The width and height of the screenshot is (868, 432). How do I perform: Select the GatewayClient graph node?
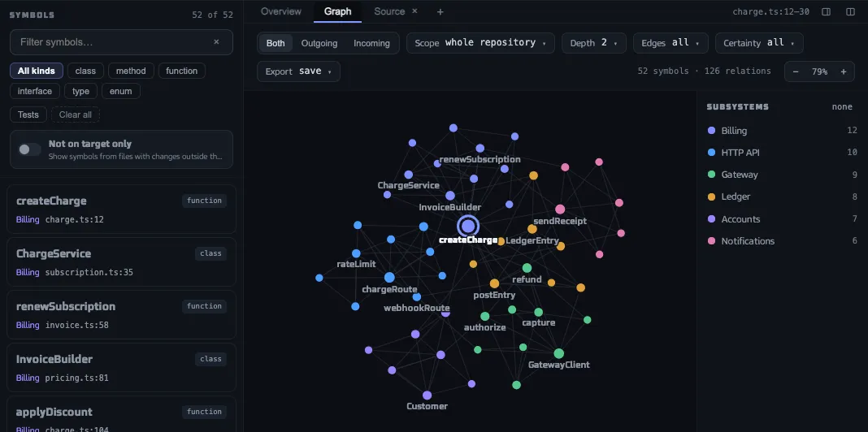pyautogui.click(x=558, y=353)
